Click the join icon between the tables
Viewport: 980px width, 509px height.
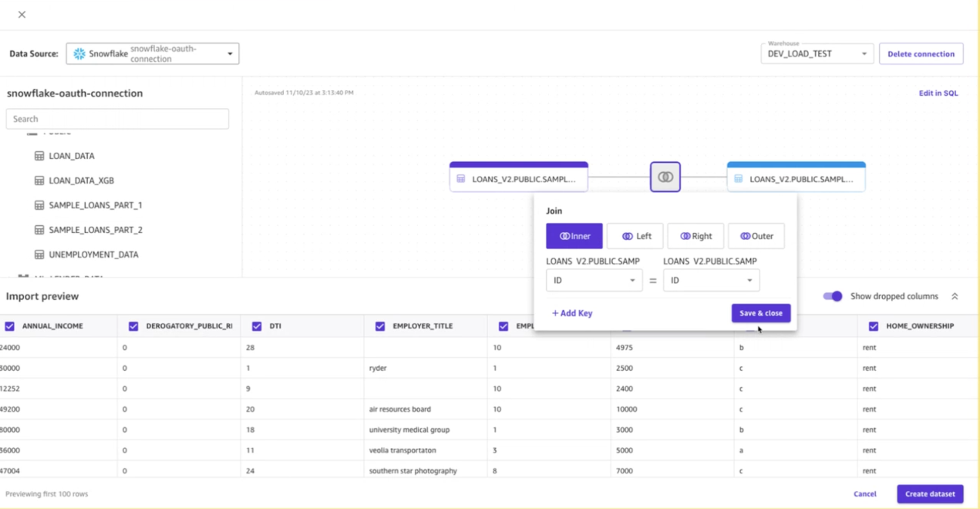(665, 177)
